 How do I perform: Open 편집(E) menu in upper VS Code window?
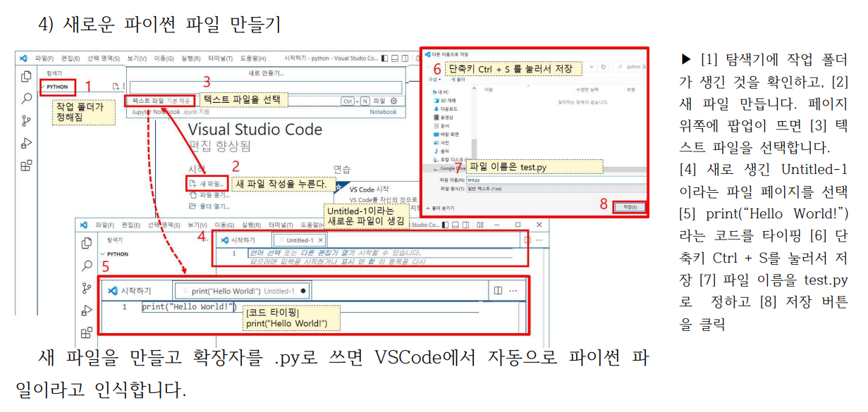pyautogui.click(x=71, y=58)
